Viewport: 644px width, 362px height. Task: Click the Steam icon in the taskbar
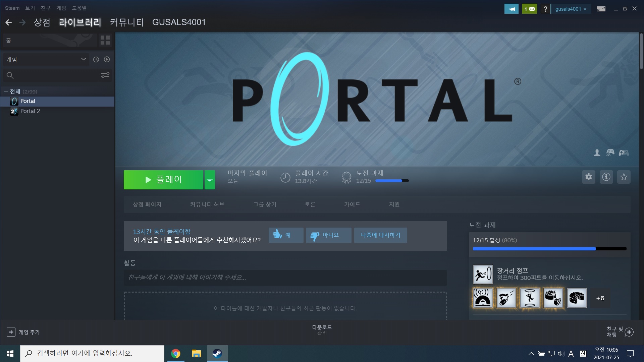(x=217, y=353)
